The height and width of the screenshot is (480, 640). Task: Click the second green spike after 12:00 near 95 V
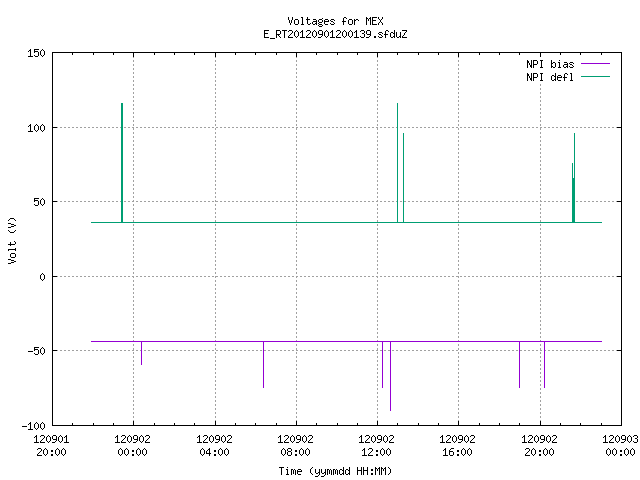tap(403, 178)
